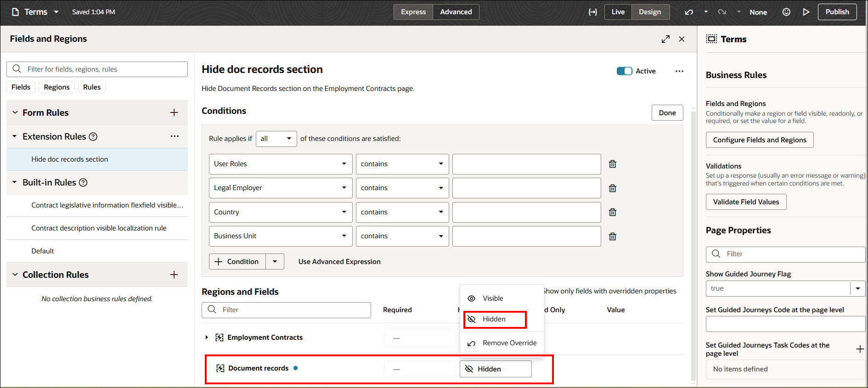Click the value field for the Country condition
Screen dimensions: 868x388
point(526,212)
